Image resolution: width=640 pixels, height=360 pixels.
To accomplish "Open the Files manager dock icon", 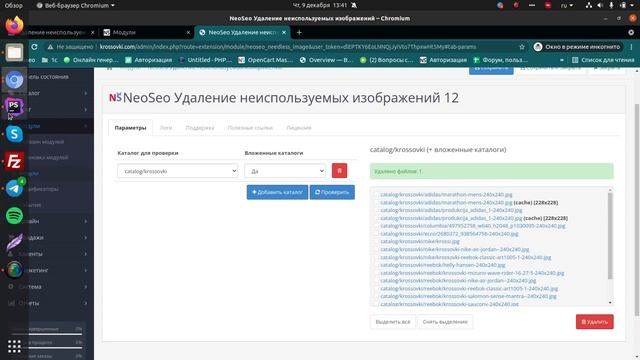I will click(x=14, y=53).
